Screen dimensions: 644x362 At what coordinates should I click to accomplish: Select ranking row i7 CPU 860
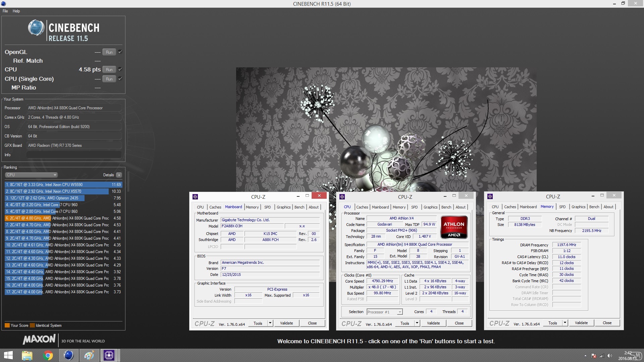click(x=63, y=212)
